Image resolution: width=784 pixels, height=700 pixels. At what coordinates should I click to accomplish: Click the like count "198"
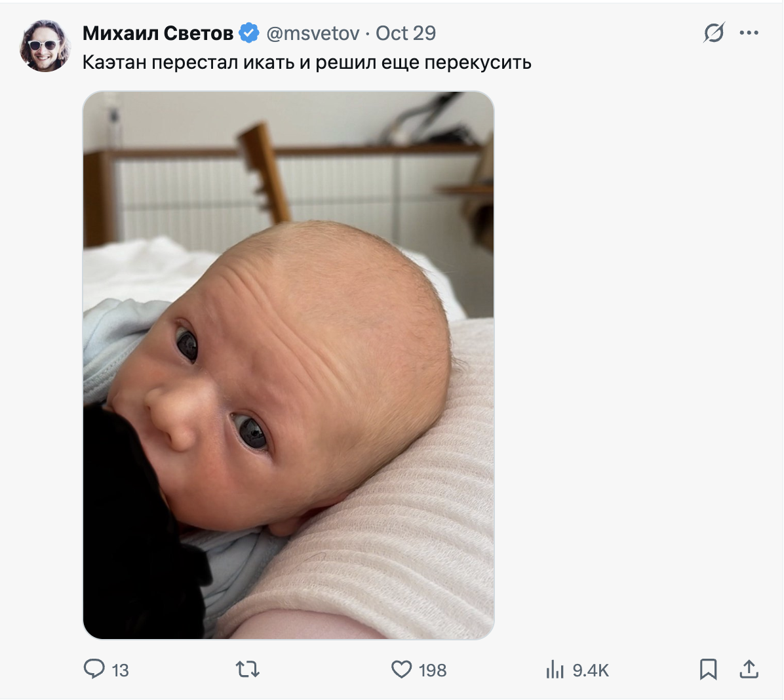tap(433, 671)
